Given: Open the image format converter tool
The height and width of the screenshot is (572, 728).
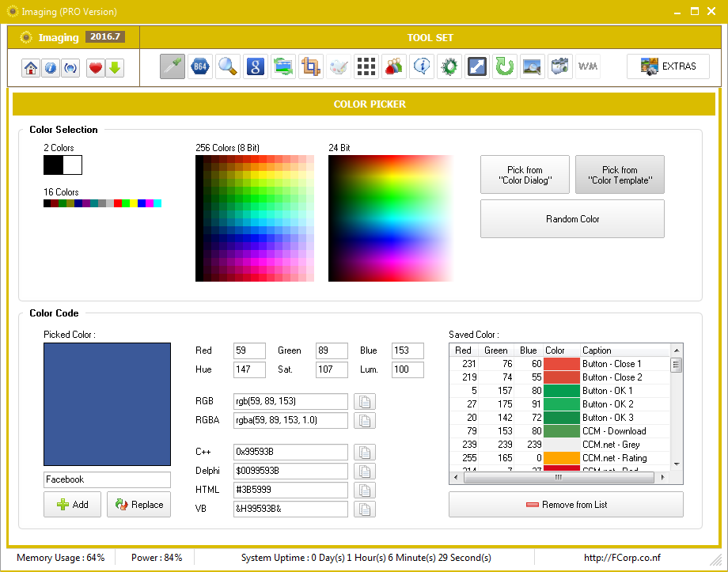Looking at the screenshot, I should coord(282,66).
